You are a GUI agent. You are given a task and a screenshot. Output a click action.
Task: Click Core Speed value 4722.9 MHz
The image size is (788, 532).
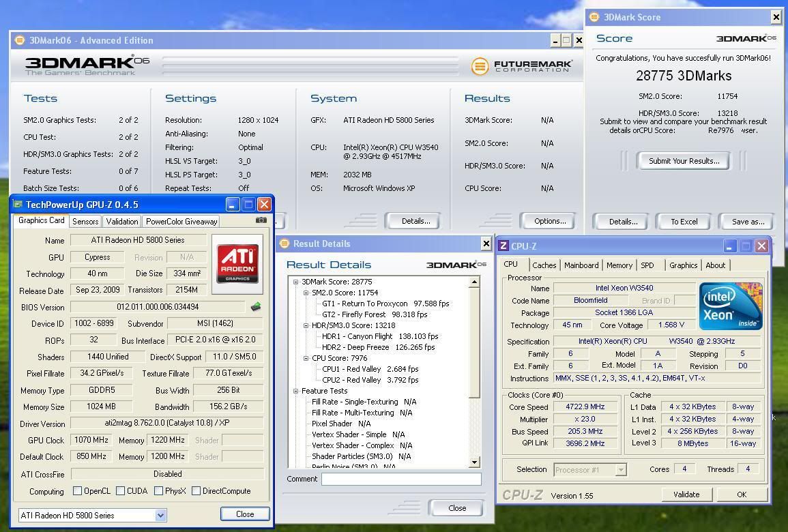pos(585,407)
